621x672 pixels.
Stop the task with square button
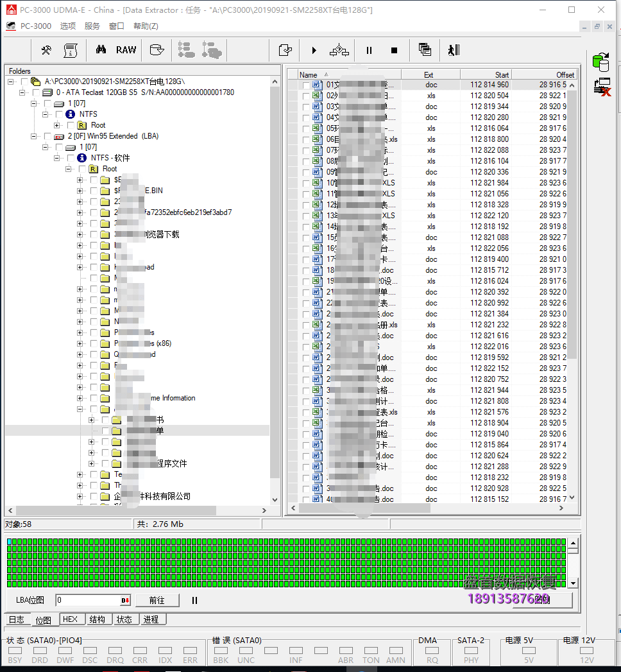pos(395,51)
